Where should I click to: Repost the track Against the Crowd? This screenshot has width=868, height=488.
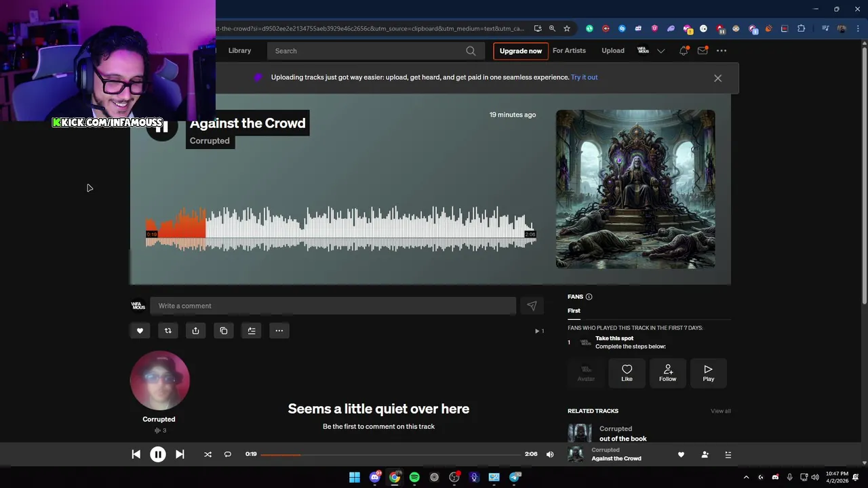(168, 331)
